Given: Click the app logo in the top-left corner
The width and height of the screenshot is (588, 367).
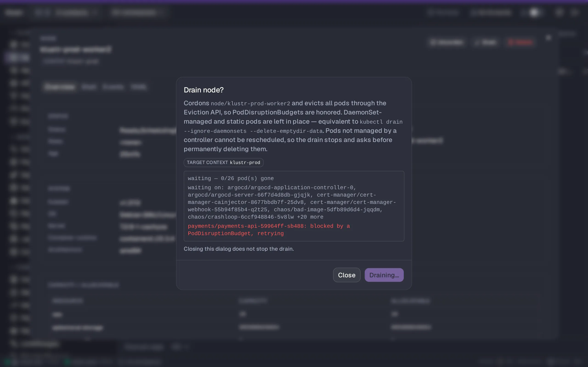Looking at the screenshot, I should point(14,12).
